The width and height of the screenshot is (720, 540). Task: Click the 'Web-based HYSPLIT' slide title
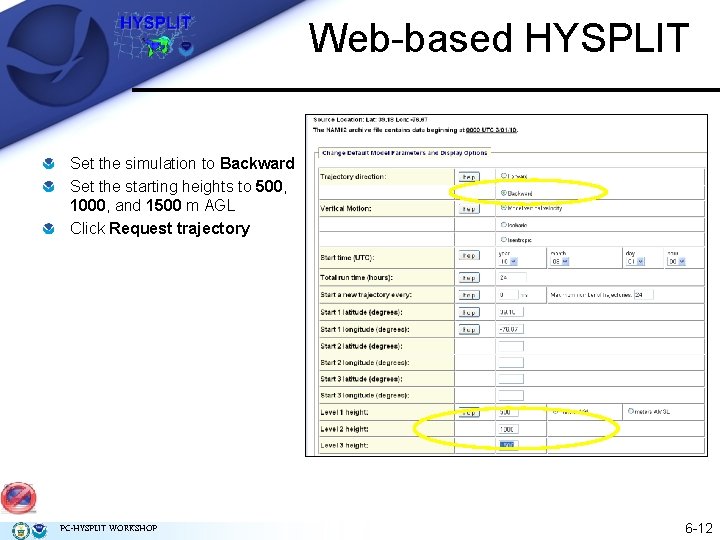click(x=499, y=38)
